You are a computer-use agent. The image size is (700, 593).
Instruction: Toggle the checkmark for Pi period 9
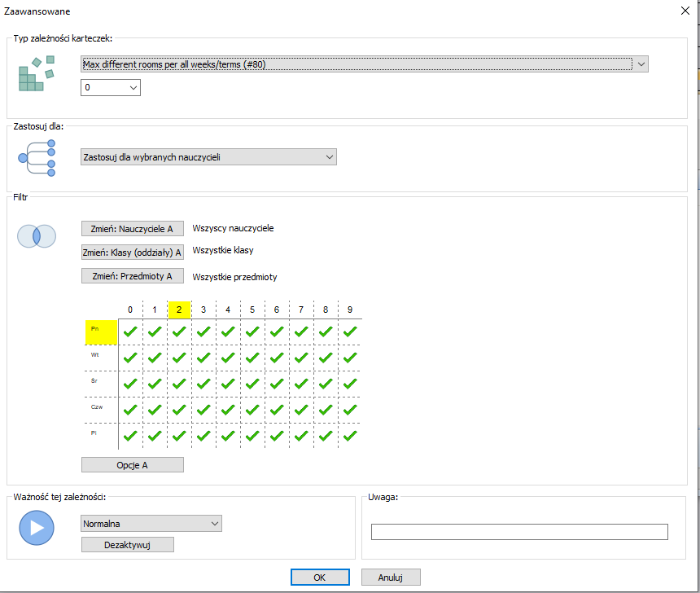coord(350,435)
